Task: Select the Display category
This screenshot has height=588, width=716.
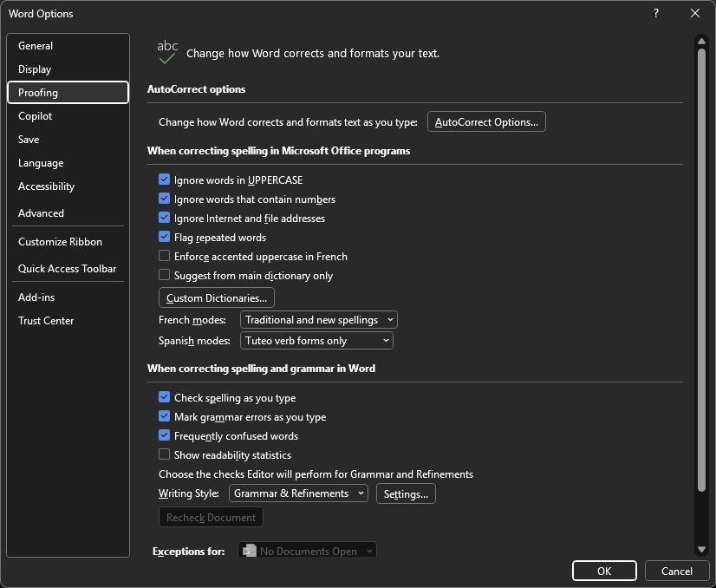Action: coord(68,69)
